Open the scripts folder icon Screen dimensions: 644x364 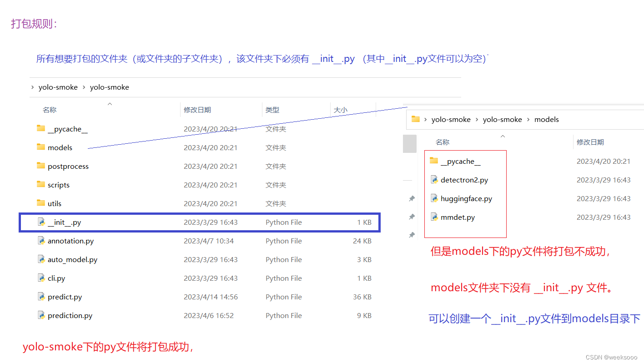41,184
